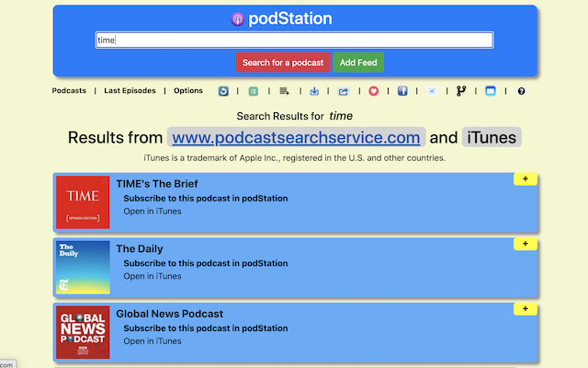
Task: Click the yellow plus for Global News Podcast
Action: [x=525, y=309]
